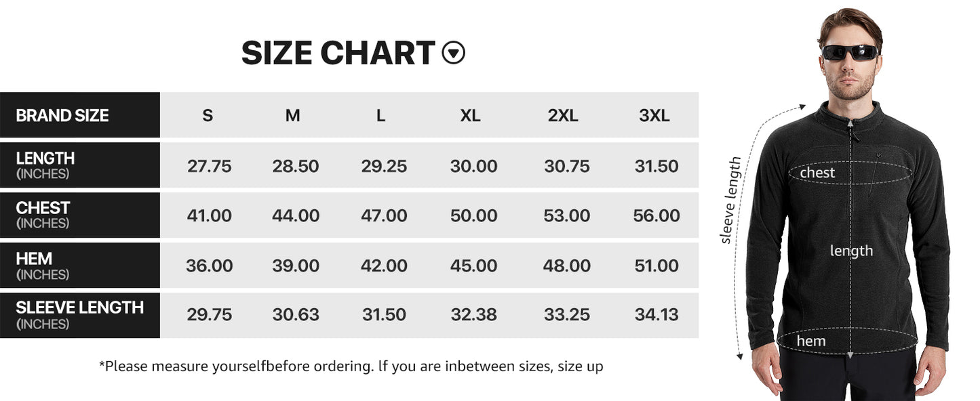
Task: Select the M size column header
Action: pyautogui.click(x=292, y=116)
